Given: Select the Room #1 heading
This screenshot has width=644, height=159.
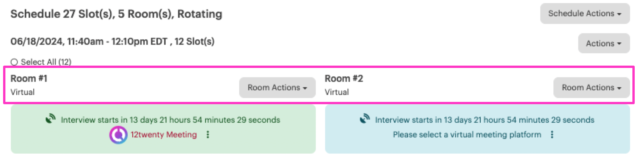Looking at the screenshot, I should coord(29,79).
